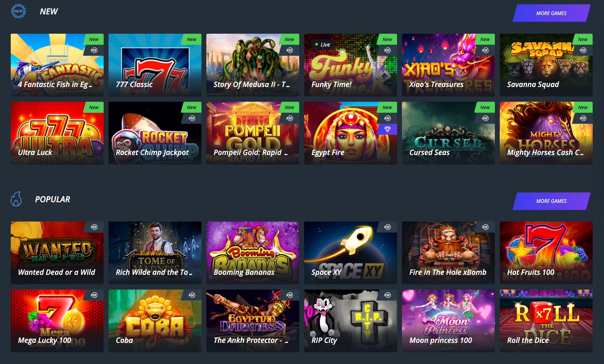
Task: Launch Rocket Chimp Jackpot game
Action: pos(155,133)
